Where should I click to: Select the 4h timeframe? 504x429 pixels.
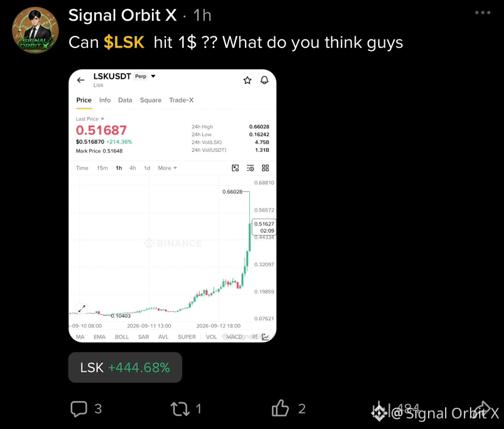pos(133,168)
